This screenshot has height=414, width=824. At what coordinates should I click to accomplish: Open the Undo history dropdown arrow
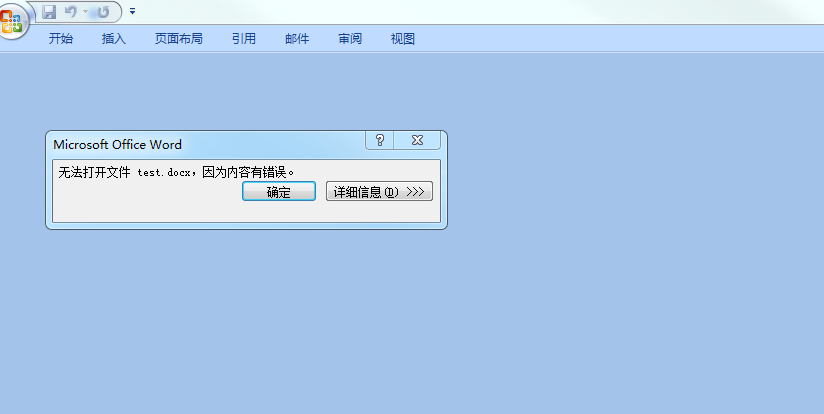(85, 12)
